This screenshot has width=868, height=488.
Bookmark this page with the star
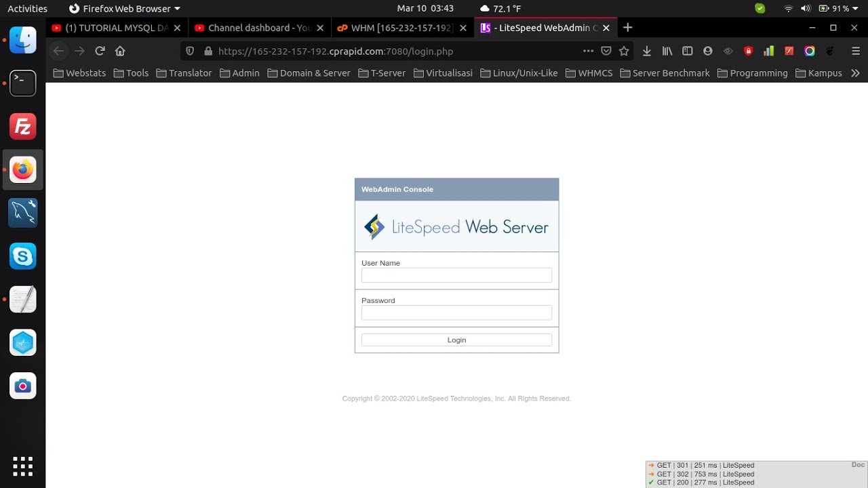[624, 51]
